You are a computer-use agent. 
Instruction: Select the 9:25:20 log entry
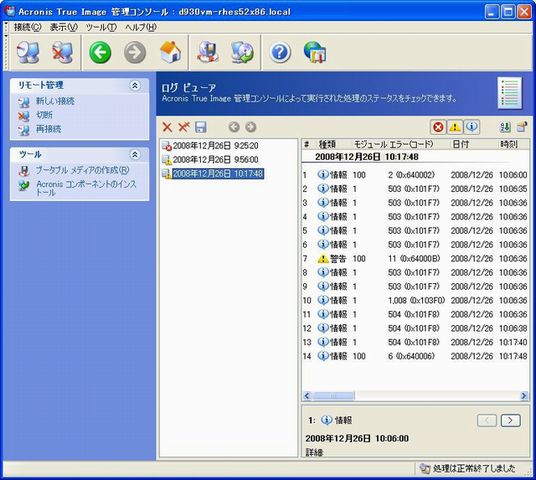coord(215,146)
